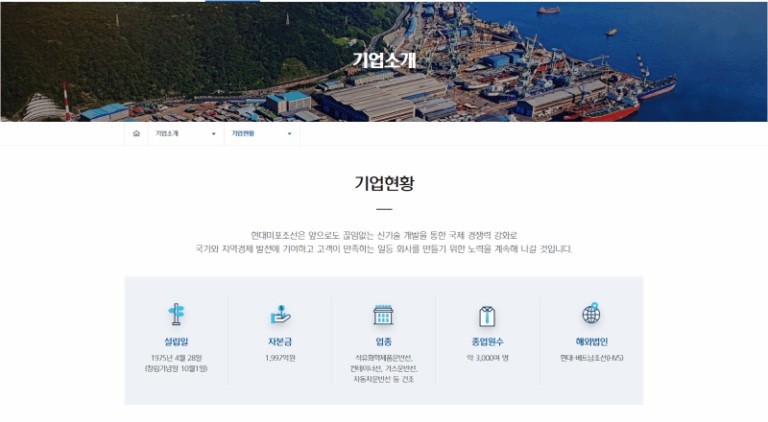Click the 자본금 hand-with-coin icon
Viewport: 768px width, 422px height.
(x=280, y=314)
